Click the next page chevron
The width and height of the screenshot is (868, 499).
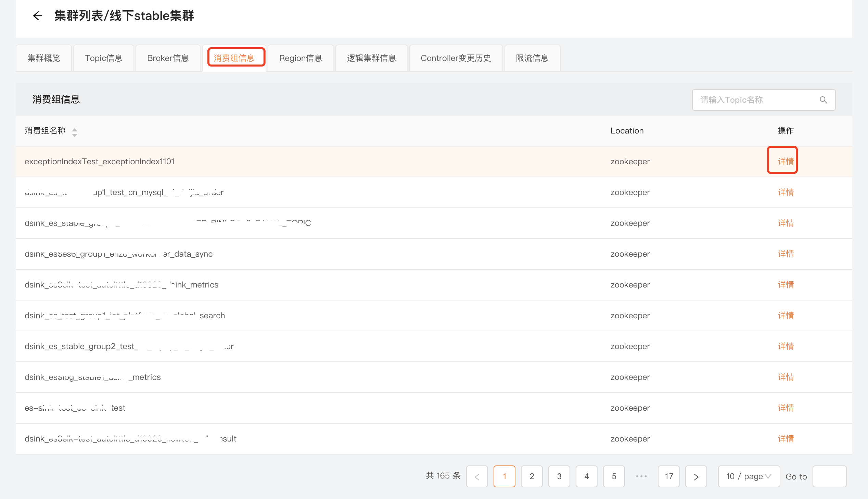tap(696, 476)
